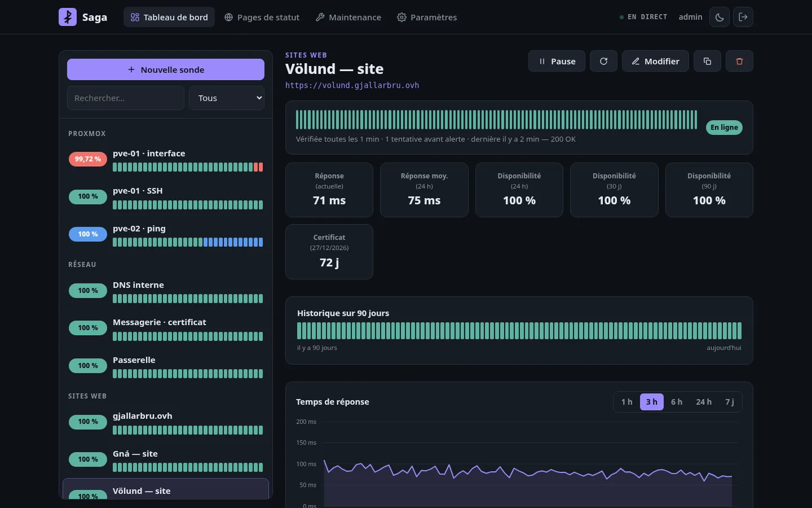Duplicate the probe using the copy icon

pos(707,61)
